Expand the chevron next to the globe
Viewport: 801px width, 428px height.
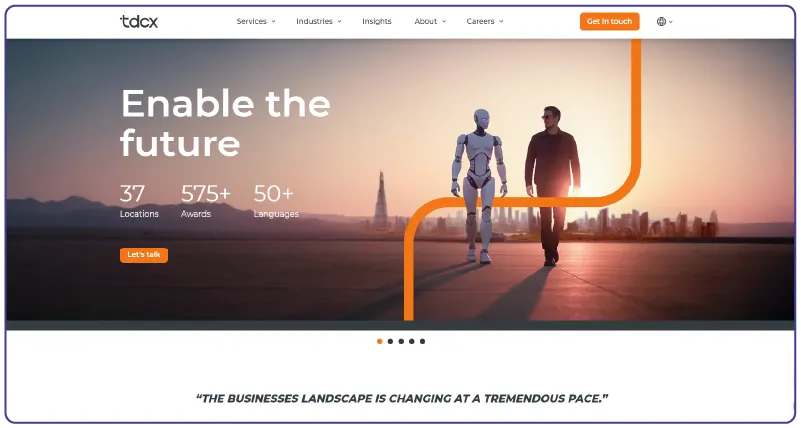(x=671, y=22)
